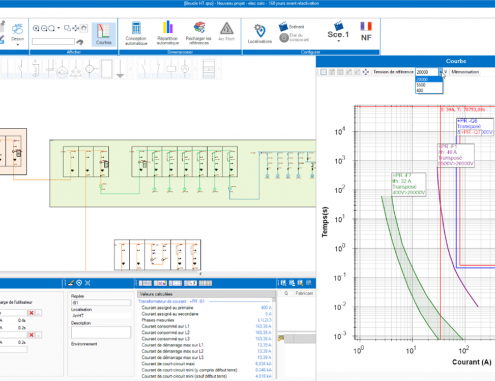Click the Fabricant column header

tap(304, 293)
